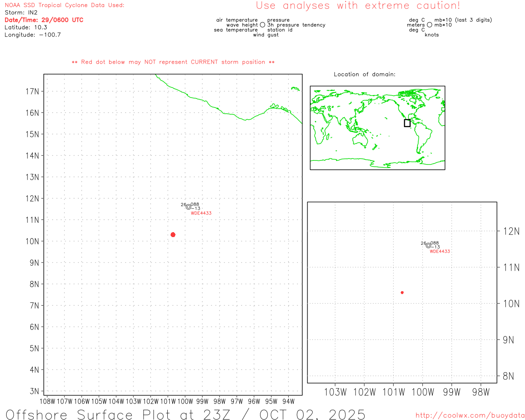Click the 103W label on inset map
Screen dimensions: 525x420
(x=335, y=392)
